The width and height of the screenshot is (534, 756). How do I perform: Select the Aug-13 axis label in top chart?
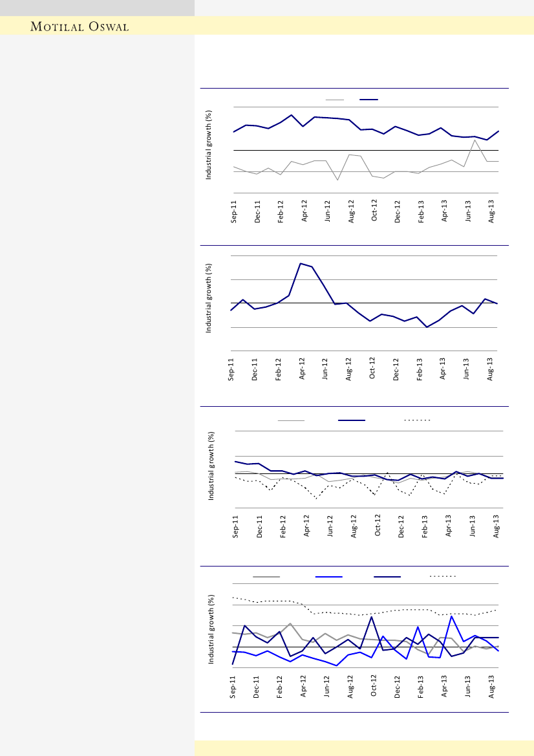click(492, 212)
